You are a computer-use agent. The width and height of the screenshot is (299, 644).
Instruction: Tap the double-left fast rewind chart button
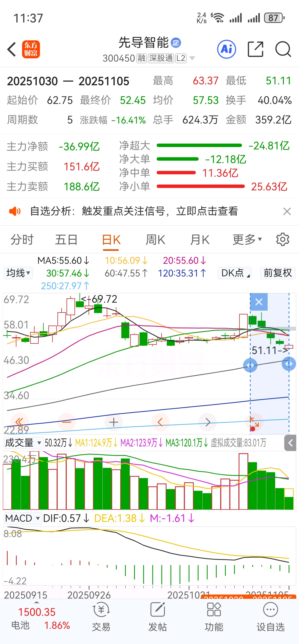[x=19, y=422]
